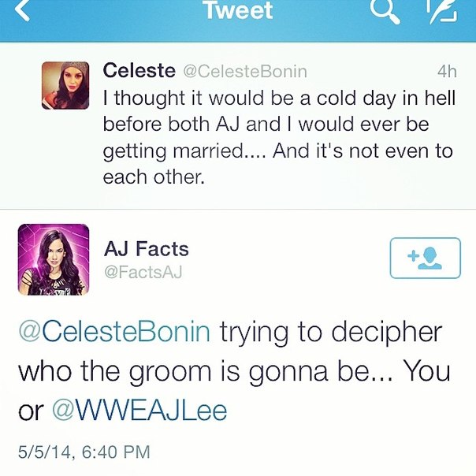Tap 'trying to decipher' in the reply

click(330, 332)
